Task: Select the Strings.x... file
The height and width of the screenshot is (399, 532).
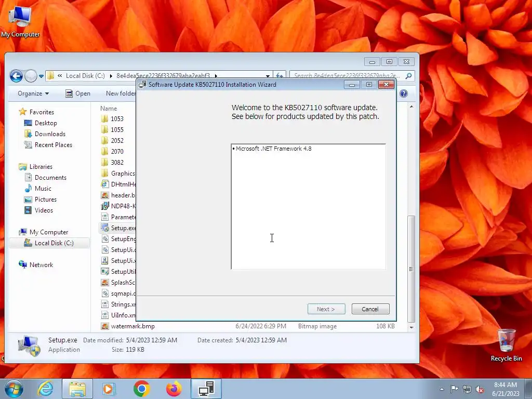Action: point(118,304)
